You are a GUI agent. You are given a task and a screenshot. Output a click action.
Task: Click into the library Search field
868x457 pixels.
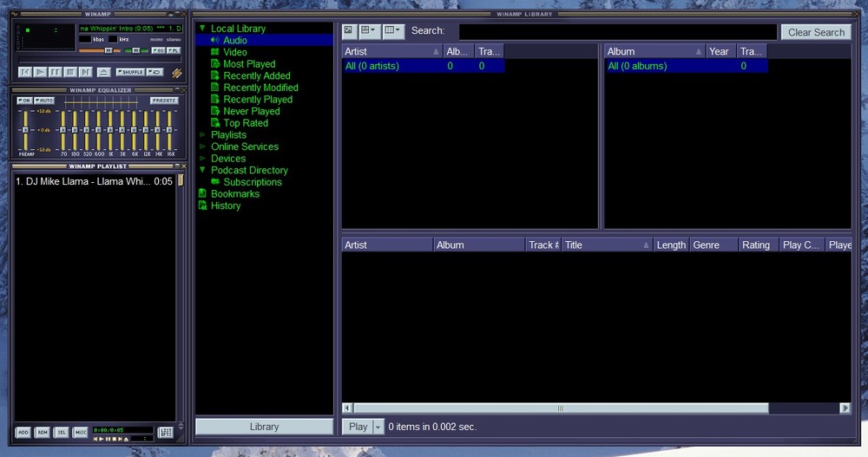[x=617, y=31]
